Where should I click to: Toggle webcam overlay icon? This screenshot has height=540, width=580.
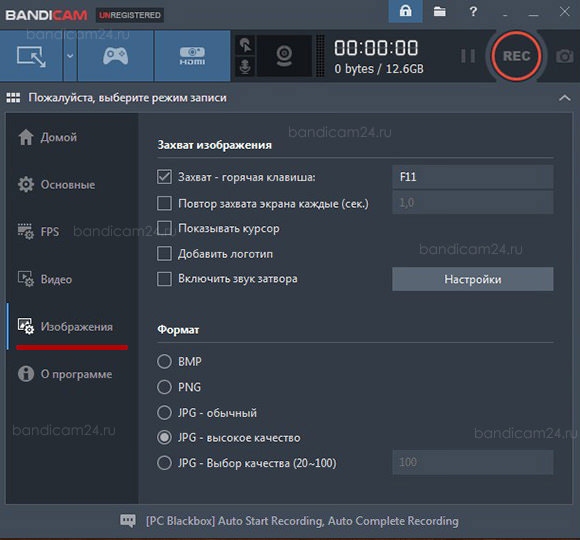(284, 56)
